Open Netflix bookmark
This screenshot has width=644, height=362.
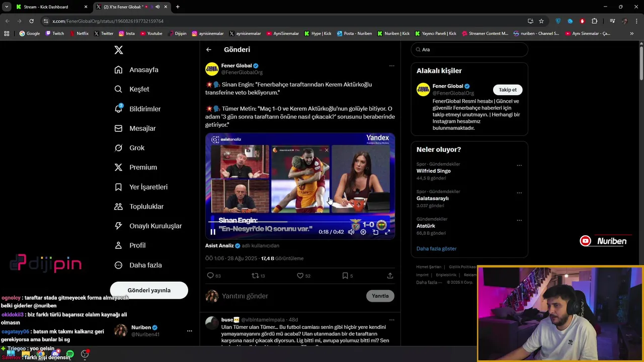(x=79, y=34)
